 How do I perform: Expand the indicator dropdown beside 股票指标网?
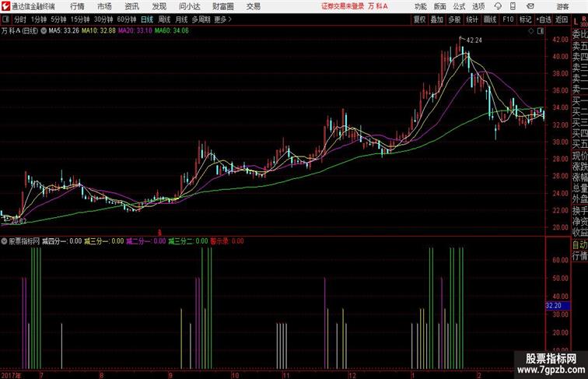4,241
